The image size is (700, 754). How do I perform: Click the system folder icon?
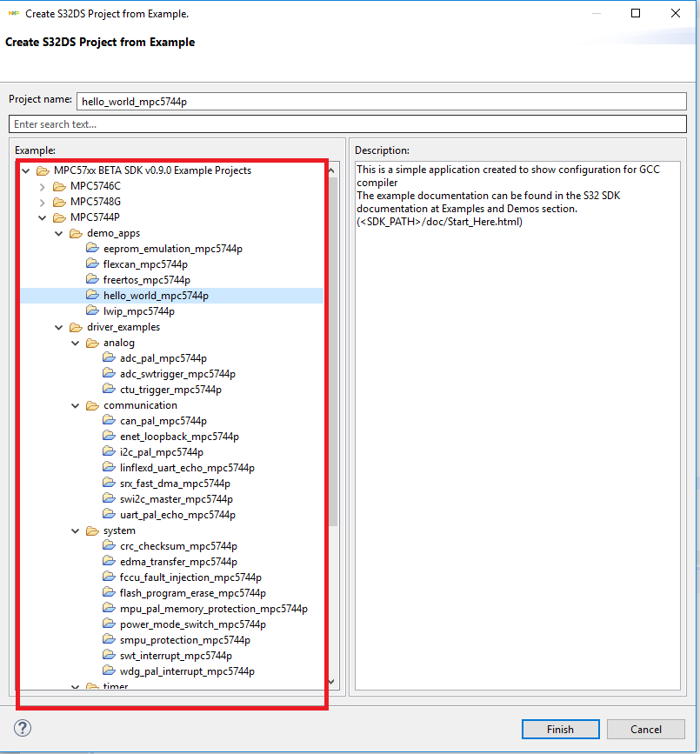[92, 530]
